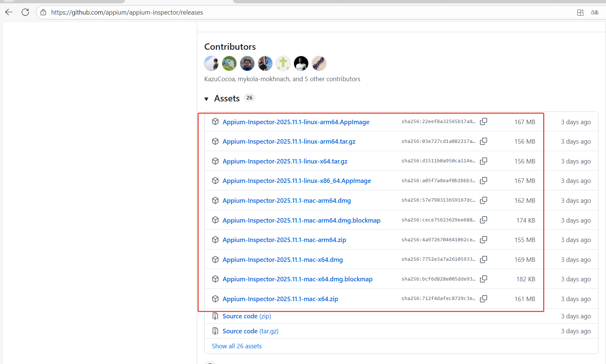Select hash text sha256:22eef8a32565b17a8…

coord(438,122)
